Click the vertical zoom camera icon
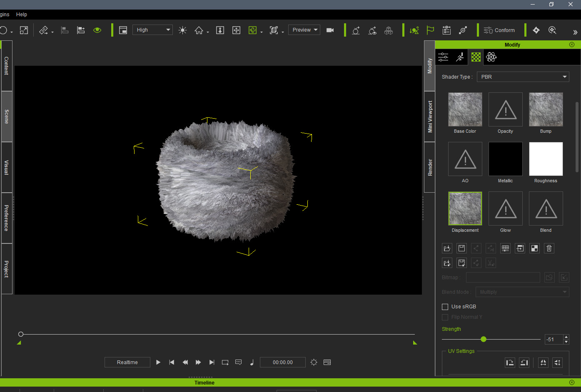 (220, 30)
